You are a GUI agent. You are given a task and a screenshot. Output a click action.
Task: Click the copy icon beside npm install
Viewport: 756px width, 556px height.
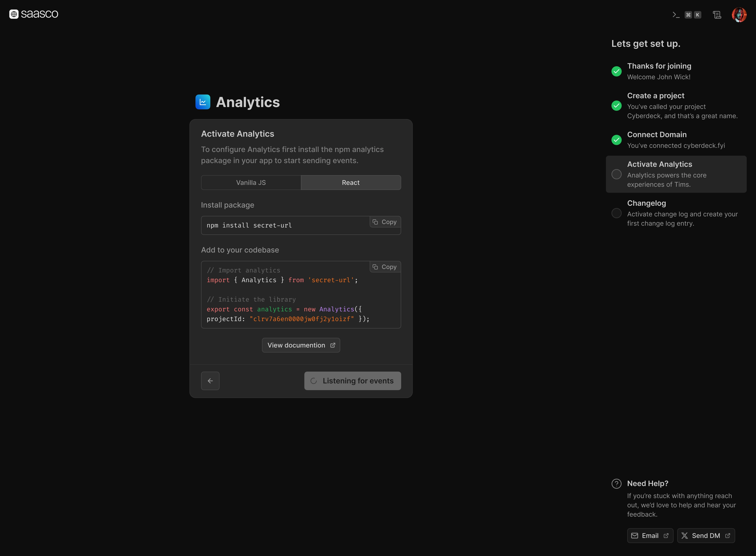tap(375, 222)
